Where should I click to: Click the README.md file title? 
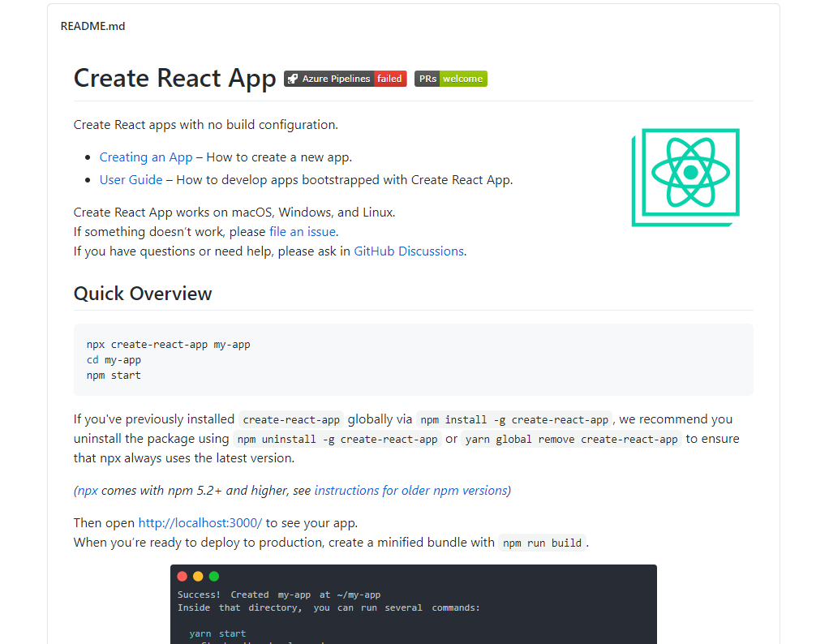click(x=92, y=27)
